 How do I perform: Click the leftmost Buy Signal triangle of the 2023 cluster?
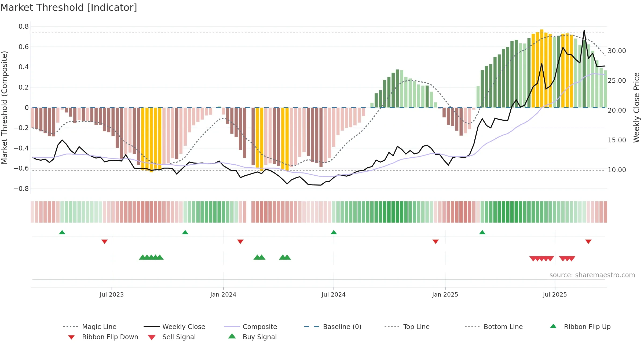pos(143,257)
